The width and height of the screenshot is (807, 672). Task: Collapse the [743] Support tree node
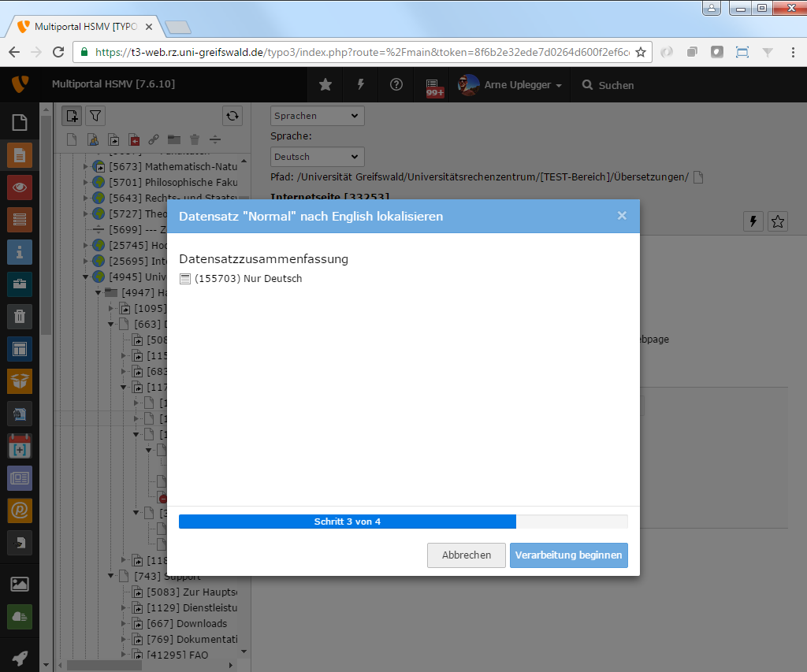click(111, 576)
